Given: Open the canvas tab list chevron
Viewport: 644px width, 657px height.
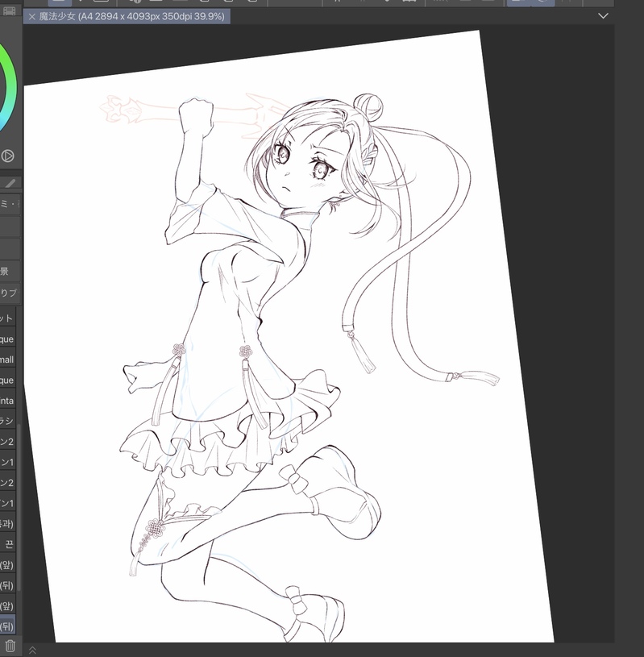Looking at the screenshot, I should coord(603,16).
